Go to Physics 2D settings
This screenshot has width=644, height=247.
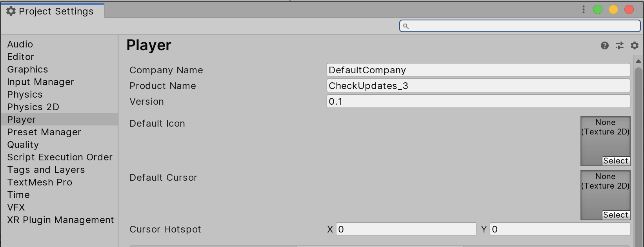click(x=33, y=107)
